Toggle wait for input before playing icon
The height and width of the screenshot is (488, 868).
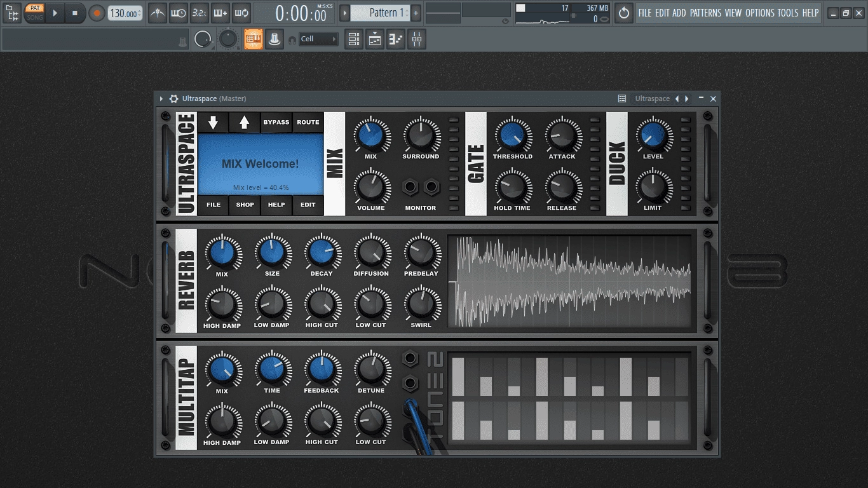click(179, 13)
